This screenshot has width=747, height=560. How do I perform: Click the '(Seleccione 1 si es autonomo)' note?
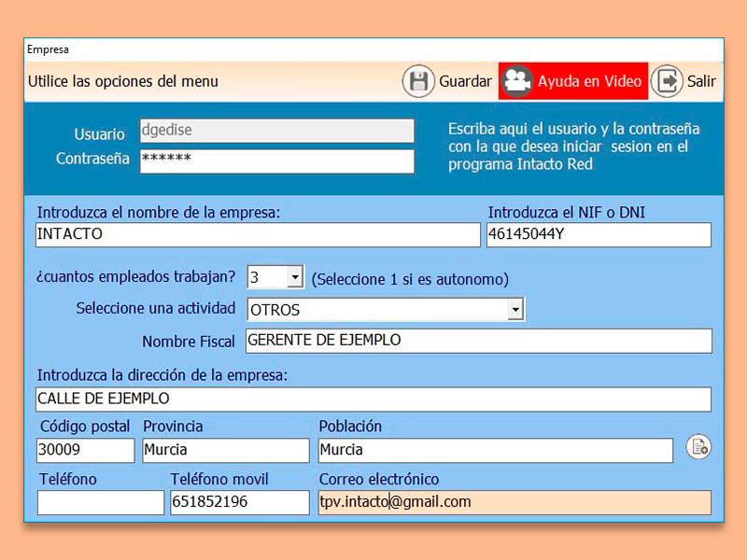point(410,279)
